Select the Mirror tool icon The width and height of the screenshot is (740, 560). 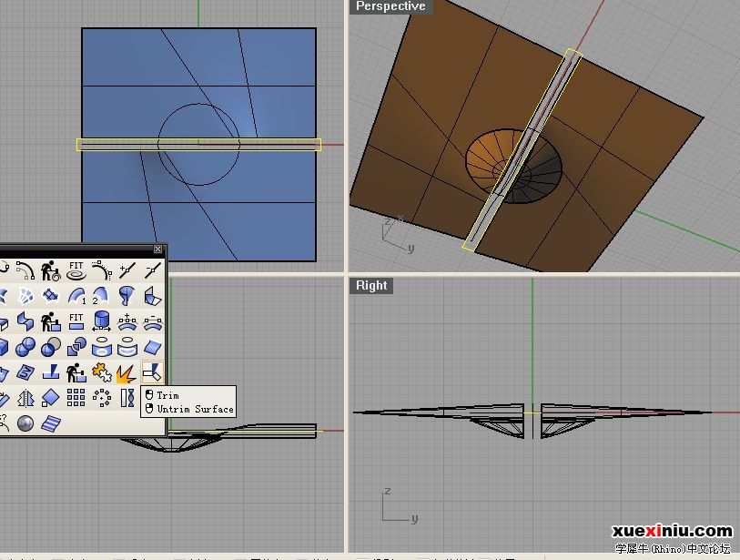pos(25,398)
